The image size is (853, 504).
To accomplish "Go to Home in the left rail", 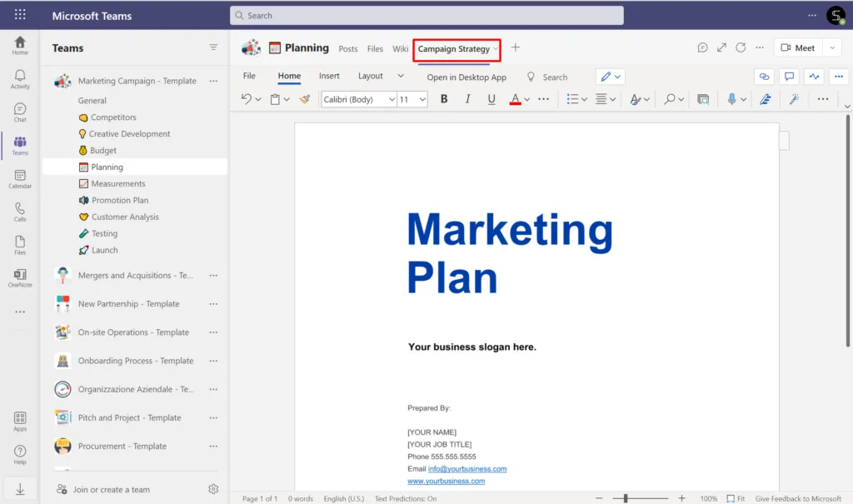I will [20, 45].
